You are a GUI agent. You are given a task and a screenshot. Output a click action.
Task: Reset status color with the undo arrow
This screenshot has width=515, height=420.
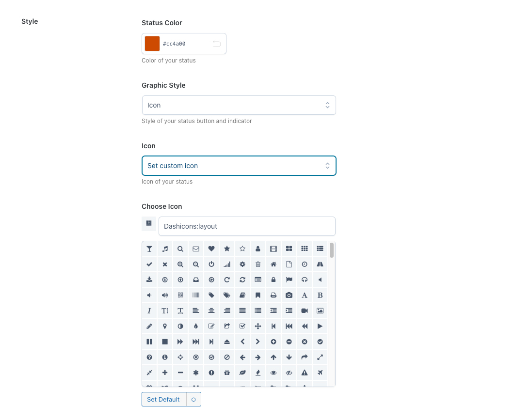click(217, 44)
